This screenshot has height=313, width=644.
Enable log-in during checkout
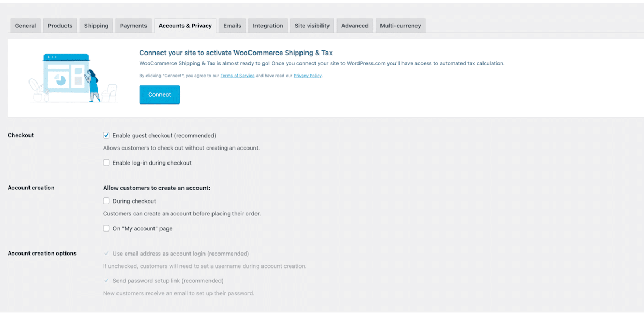106,163
